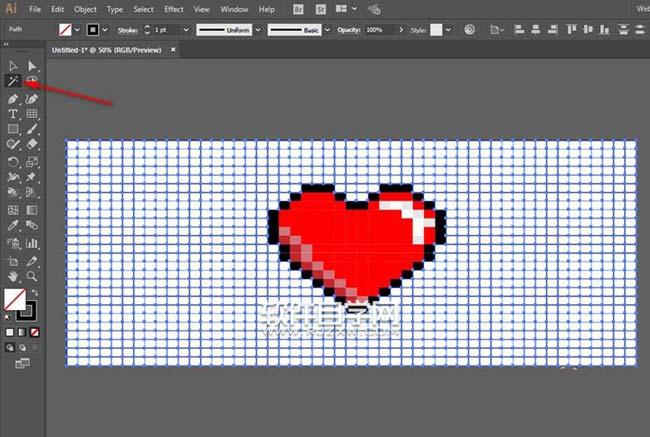Image resolution: width=650 pixels, height=437 pixels.
Task: Open the Uniform width profile dropdown
Action: coord(258,29)
